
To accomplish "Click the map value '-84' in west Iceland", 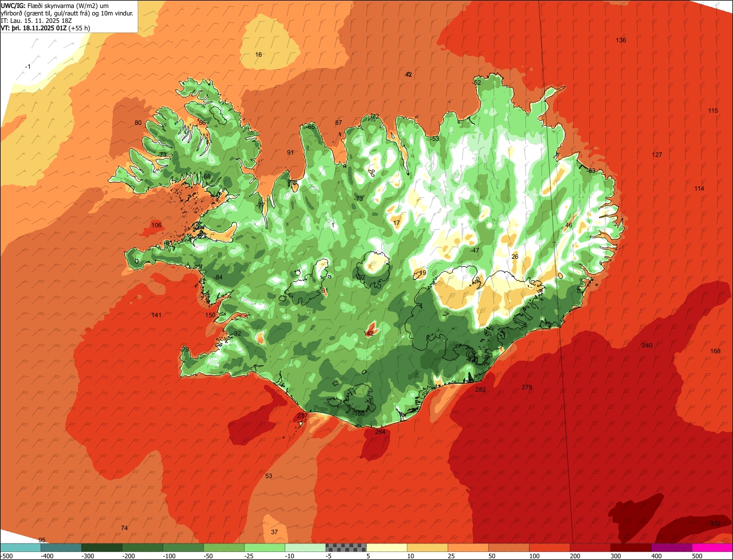I will pos(218,277).
